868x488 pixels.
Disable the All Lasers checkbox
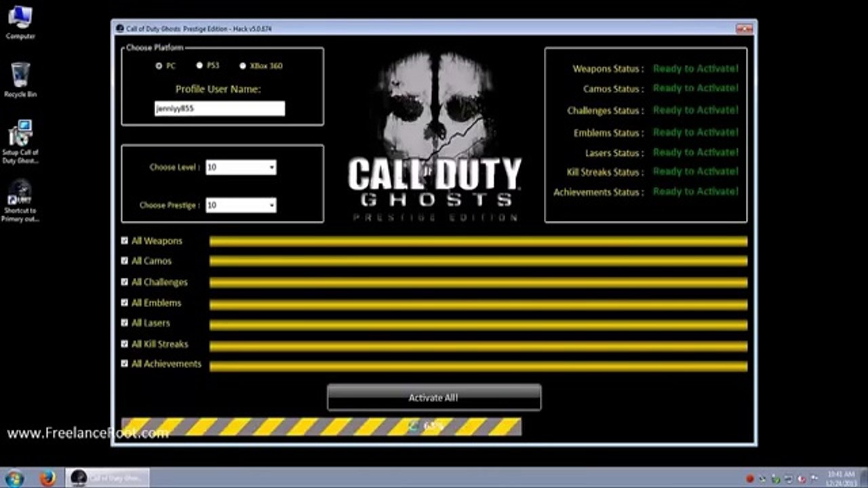pyautogui.click(x=124, y=323)
